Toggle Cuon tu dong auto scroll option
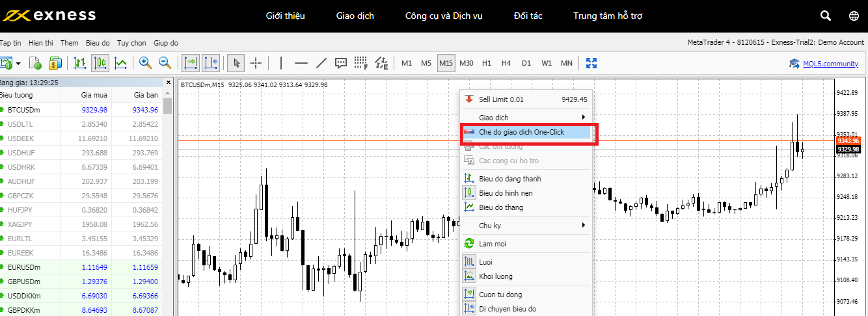Image resolution: width=868 pixels, height=316 pixels. [500, 295]
